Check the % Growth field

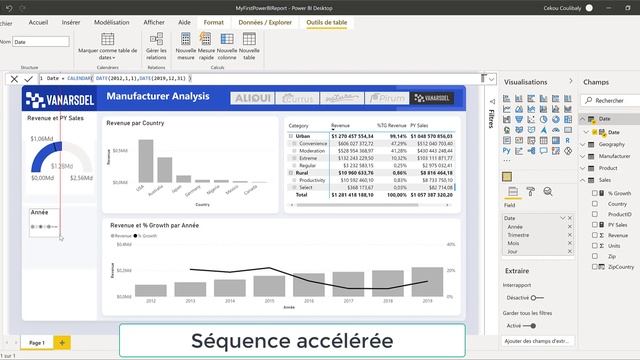point(595,193)
